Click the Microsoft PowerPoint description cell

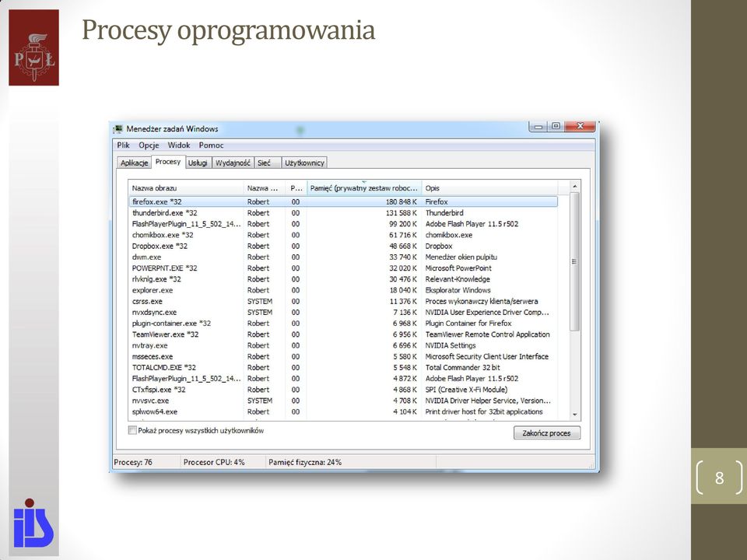[458, 268]
